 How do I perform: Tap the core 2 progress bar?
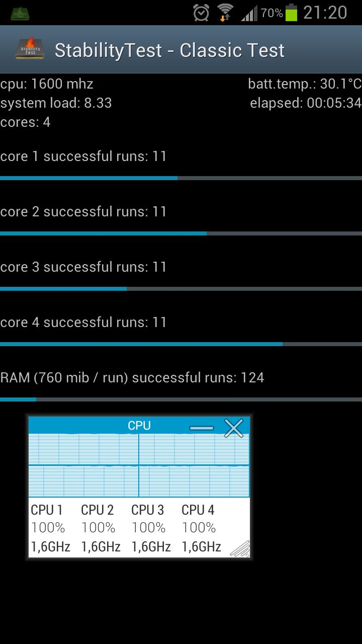click(181, 233)
